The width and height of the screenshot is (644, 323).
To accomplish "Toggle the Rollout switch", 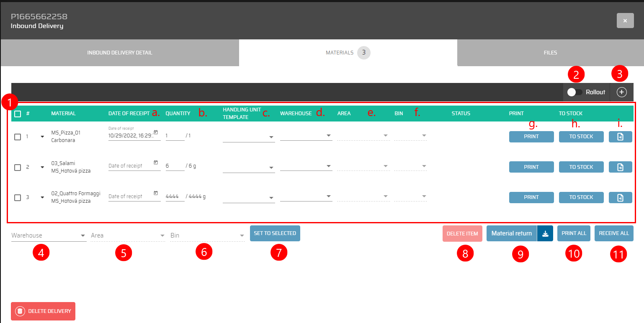I will (x=574, y=92).
